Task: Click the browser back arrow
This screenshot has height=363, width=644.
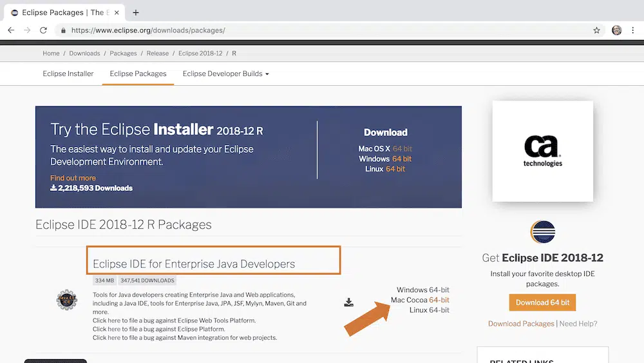Action: [x=11, y=30]
